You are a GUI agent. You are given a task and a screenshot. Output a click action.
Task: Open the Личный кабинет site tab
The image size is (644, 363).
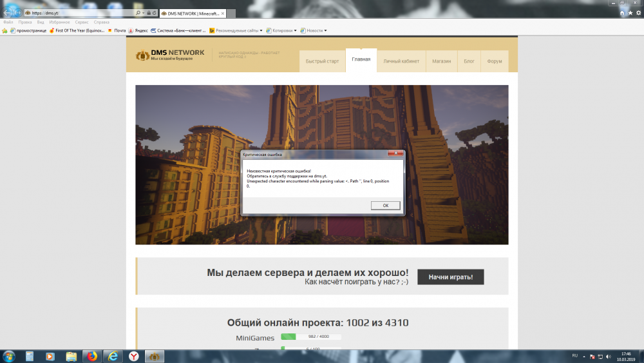(401, 61)
